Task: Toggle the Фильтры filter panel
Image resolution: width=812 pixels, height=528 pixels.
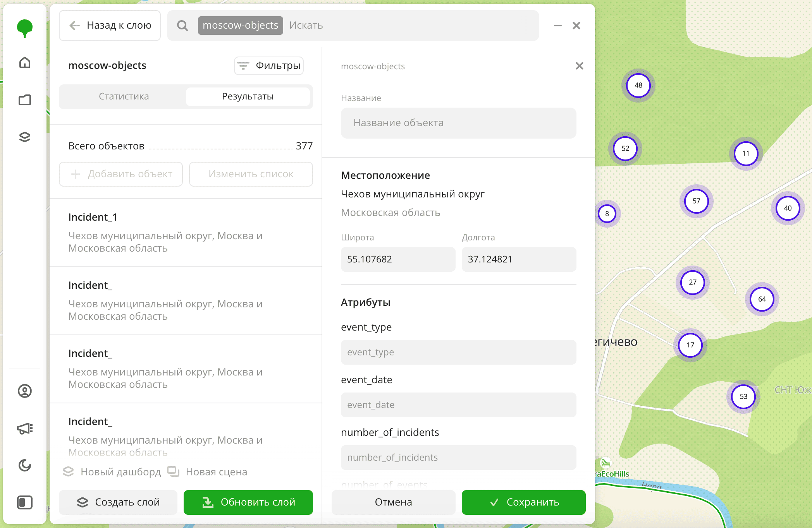Action: pos(268,65)
